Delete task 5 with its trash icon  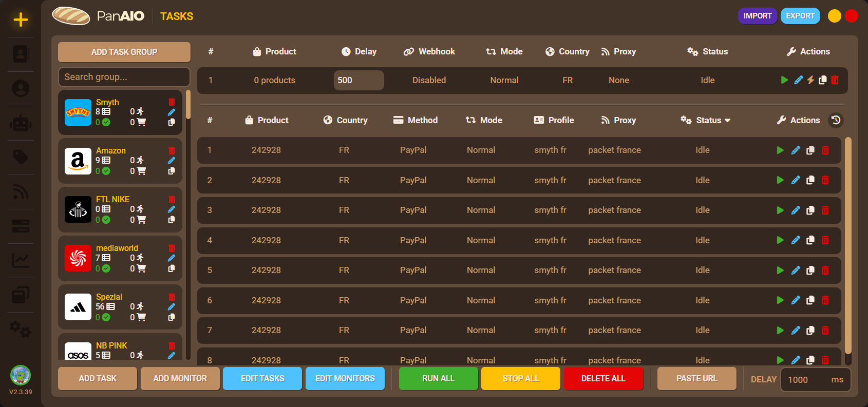(825, 270)
